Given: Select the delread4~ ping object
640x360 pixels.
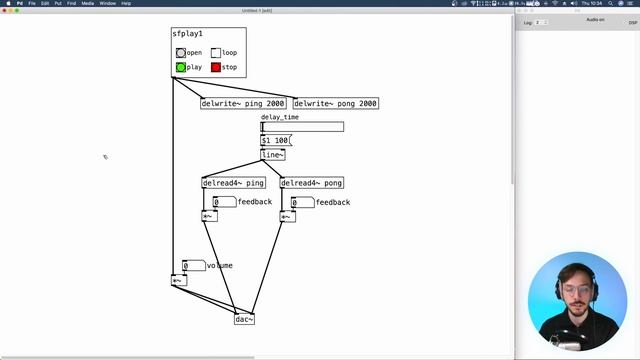Looking at the screenshot, I should [233, 183].
